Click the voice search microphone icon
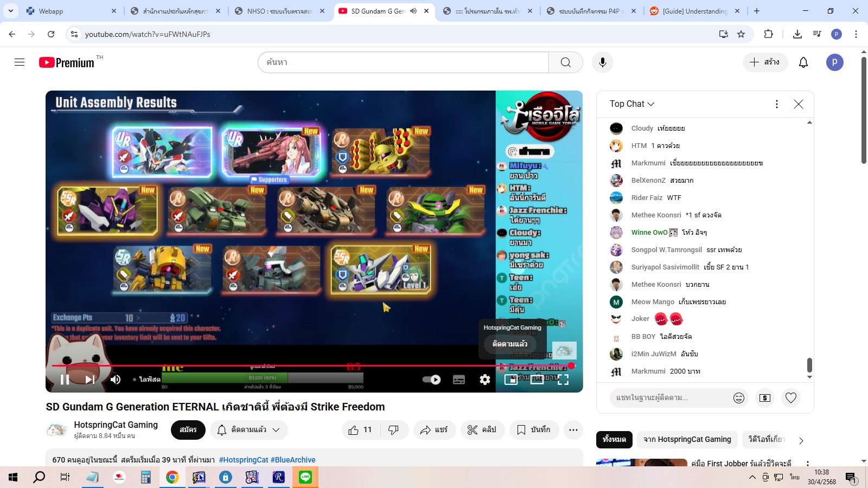This screenshot has height=488, width=868. click(602, 62)
